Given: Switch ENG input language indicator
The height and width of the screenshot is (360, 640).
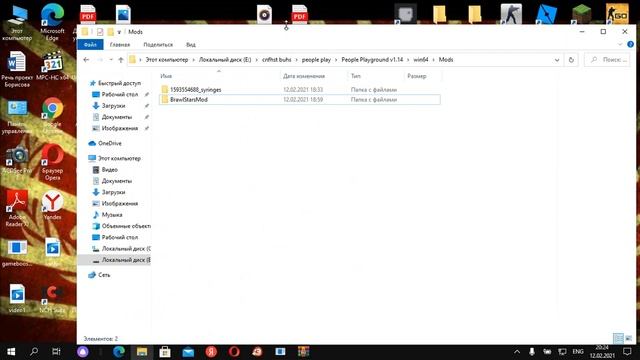Looking at the screenshot, I should click(x=578, y=351).
